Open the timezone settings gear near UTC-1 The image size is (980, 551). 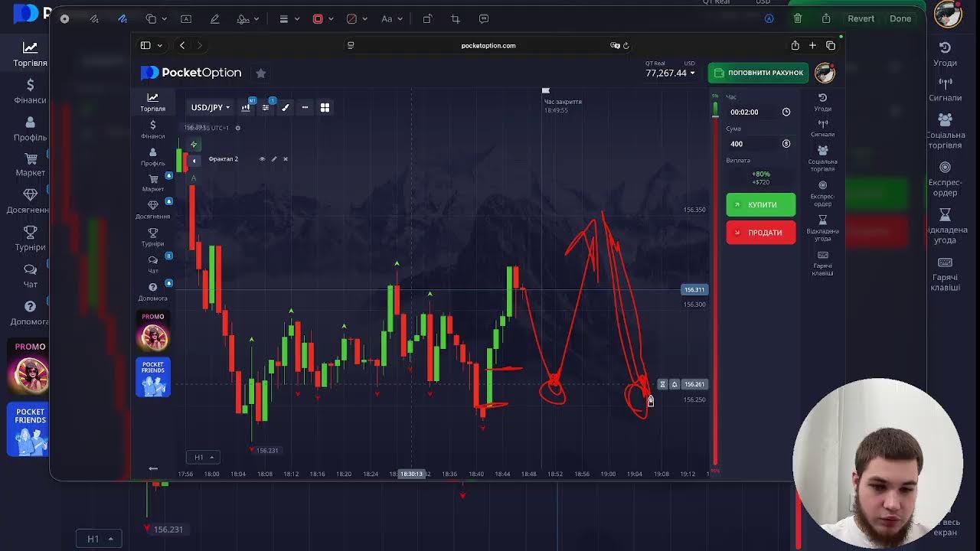pyautogui.click(x=237, y=128)
